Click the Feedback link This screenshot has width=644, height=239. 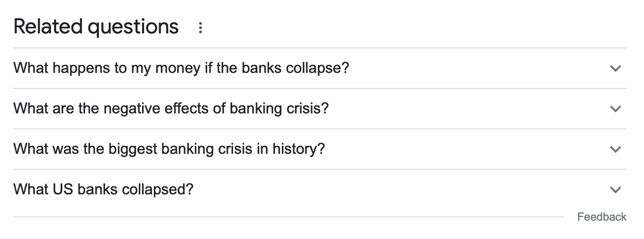point(602,217)
